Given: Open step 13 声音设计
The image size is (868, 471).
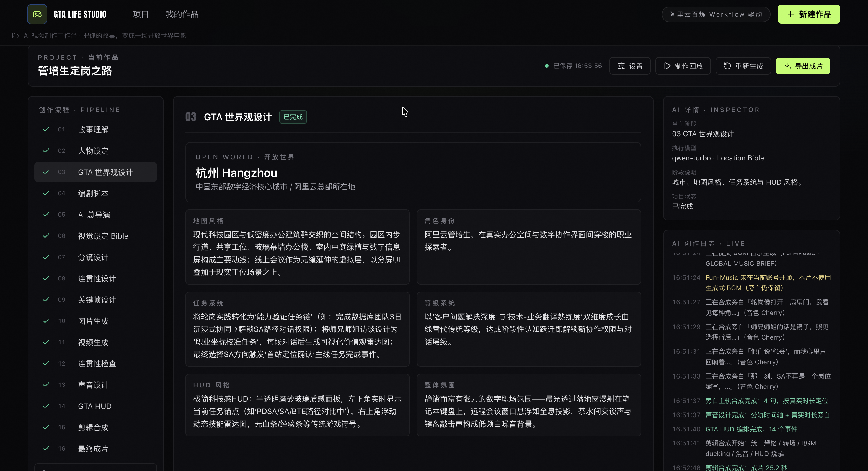Looking at the screenshot, I should [x=96, y=385].
